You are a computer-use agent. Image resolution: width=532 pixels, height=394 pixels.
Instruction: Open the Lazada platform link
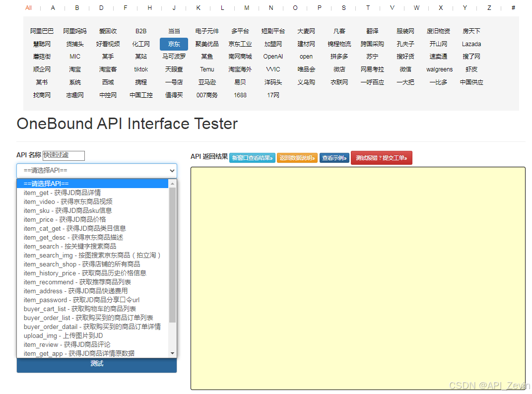tap(471, 44)
